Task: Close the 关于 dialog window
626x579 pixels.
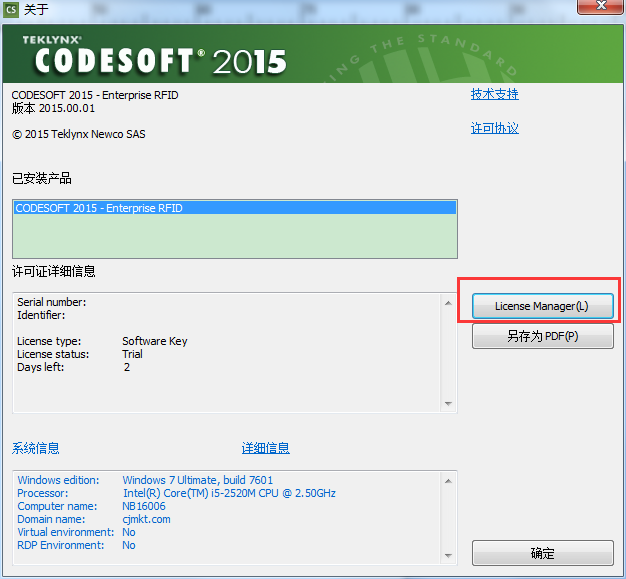Action: 601,6
